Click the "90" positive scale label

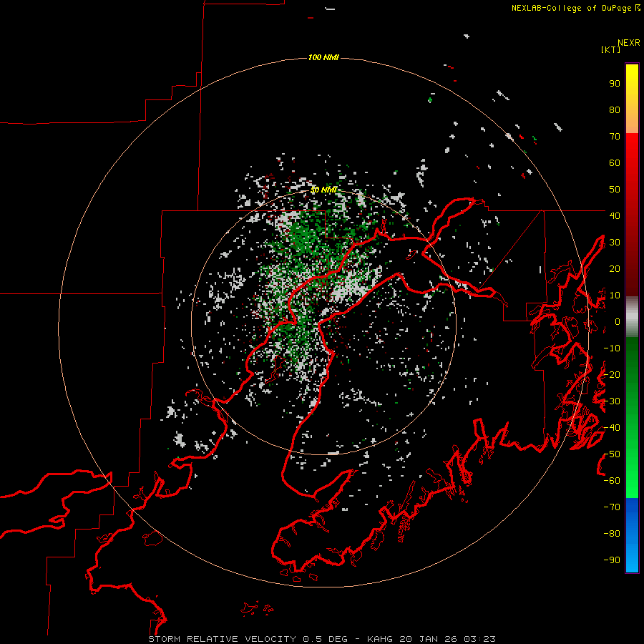pyautogui.click(x=615, y=84)
